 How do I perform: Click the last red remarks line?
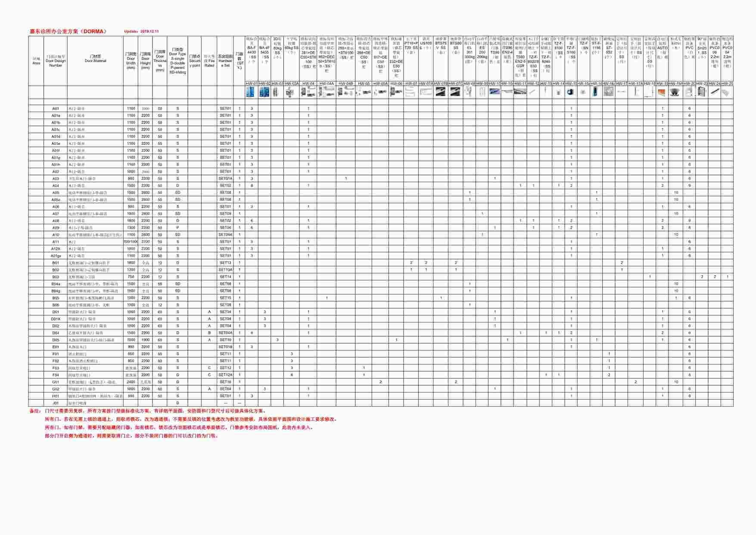click(x=132, y=436)
